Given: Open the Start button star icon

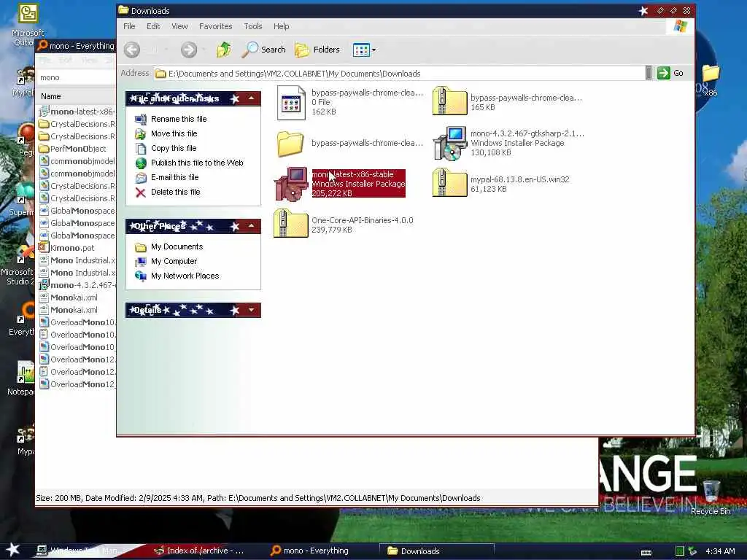Looking at the screenshot, I should click(x=13, y=550).
